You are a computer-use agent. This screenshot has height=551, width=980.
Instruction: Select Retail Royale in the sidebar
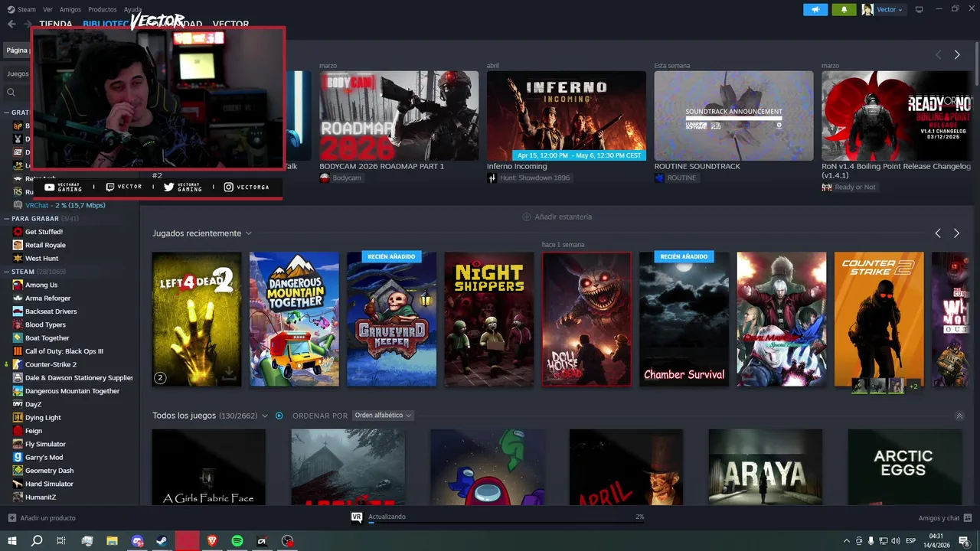[45, 245]
